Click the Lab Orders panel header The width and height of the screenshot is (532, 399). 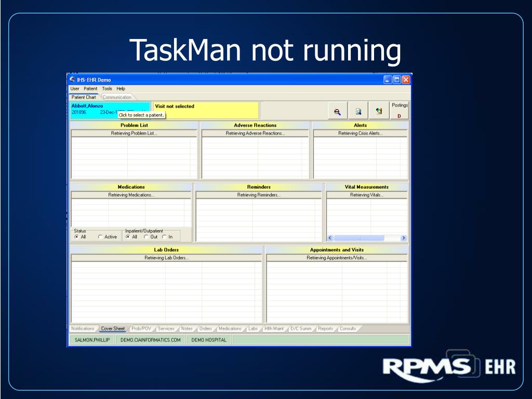166,250
